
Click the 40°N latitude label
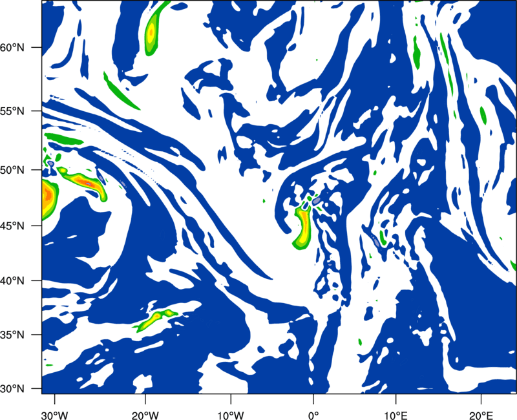tap(12, 280)
